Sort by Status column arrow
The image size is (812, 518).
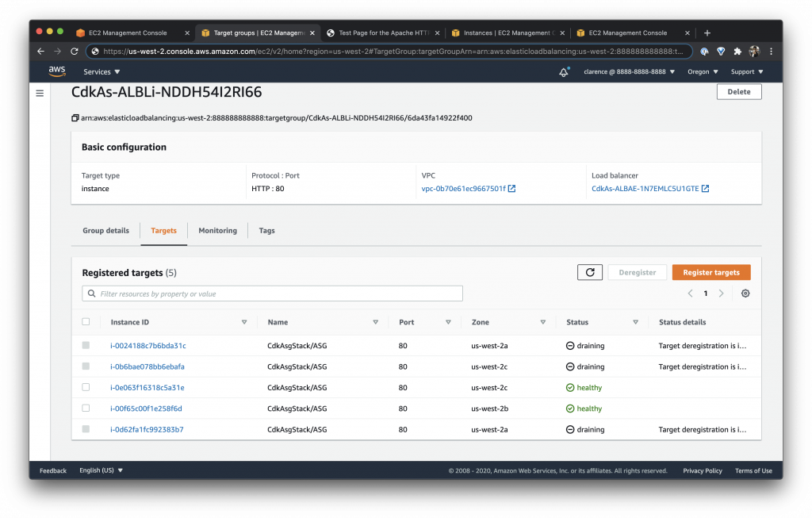[635, 322]
